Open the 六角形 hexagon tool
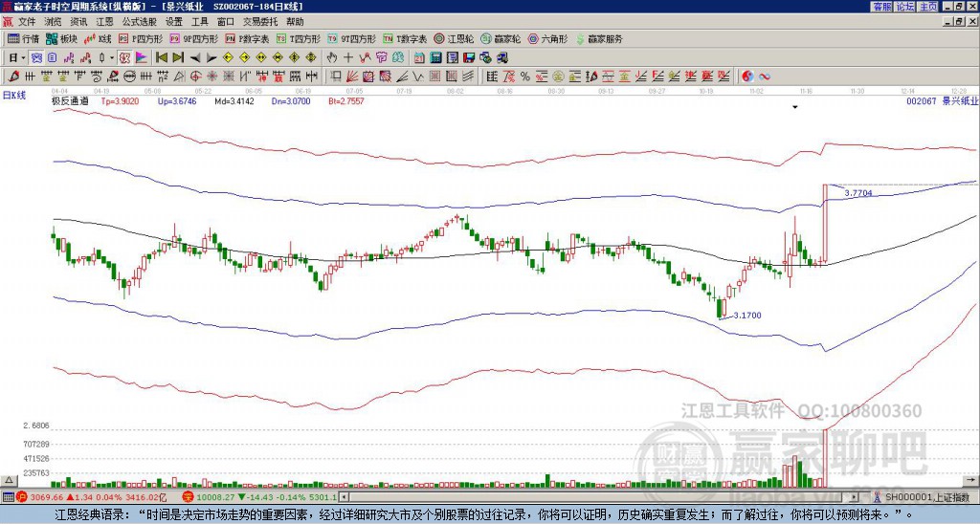980x524 pixels. tap(547, 38)
